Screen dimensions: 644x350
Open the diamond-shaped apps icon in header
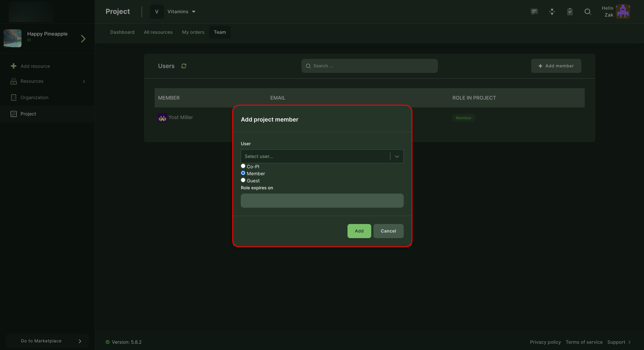[552, 11]
